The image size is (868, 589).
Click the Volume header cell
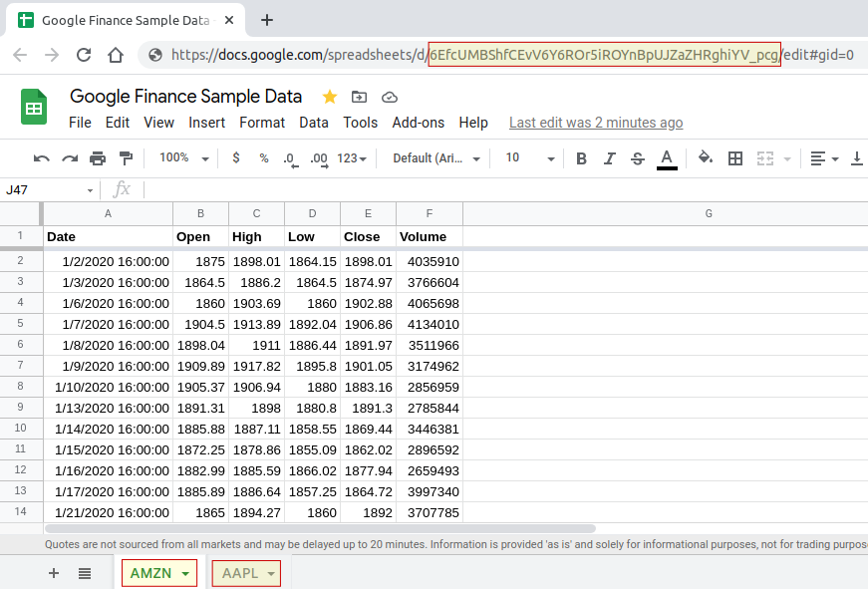(x=430, y=237)
